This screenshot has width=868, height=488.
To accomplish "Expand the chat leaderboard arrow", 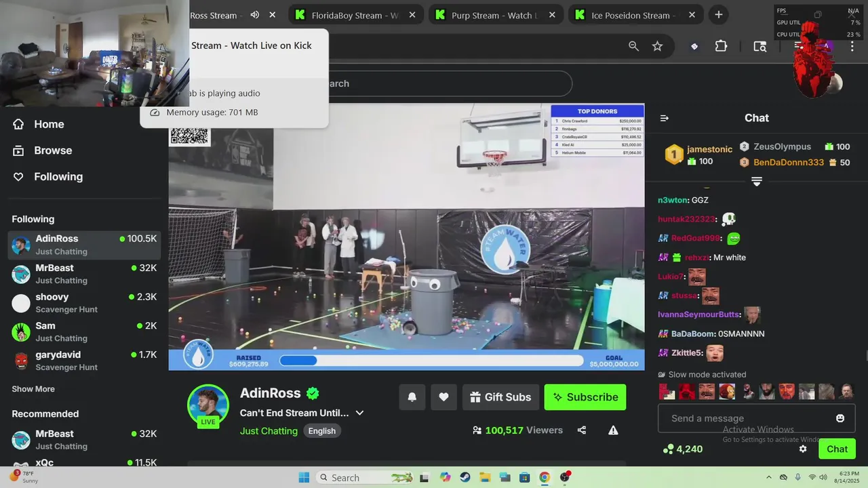I will [757, 182].
